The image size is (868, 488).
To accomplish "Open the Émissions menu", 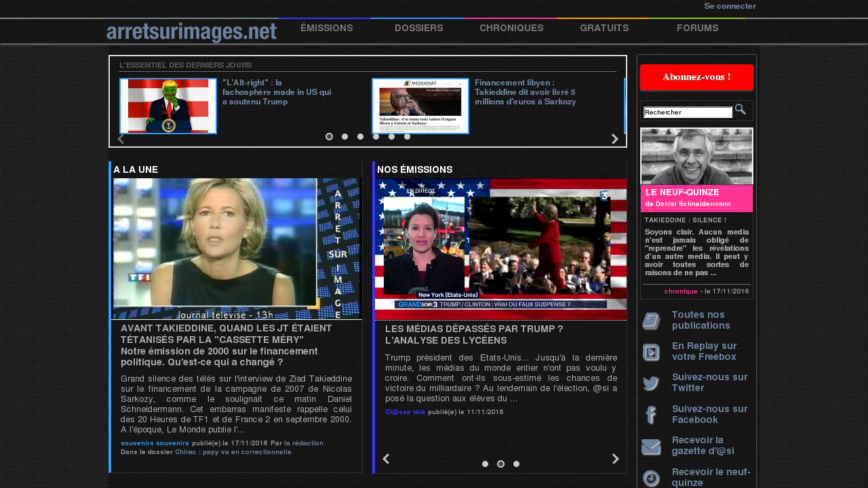I will tap(326, 28).
